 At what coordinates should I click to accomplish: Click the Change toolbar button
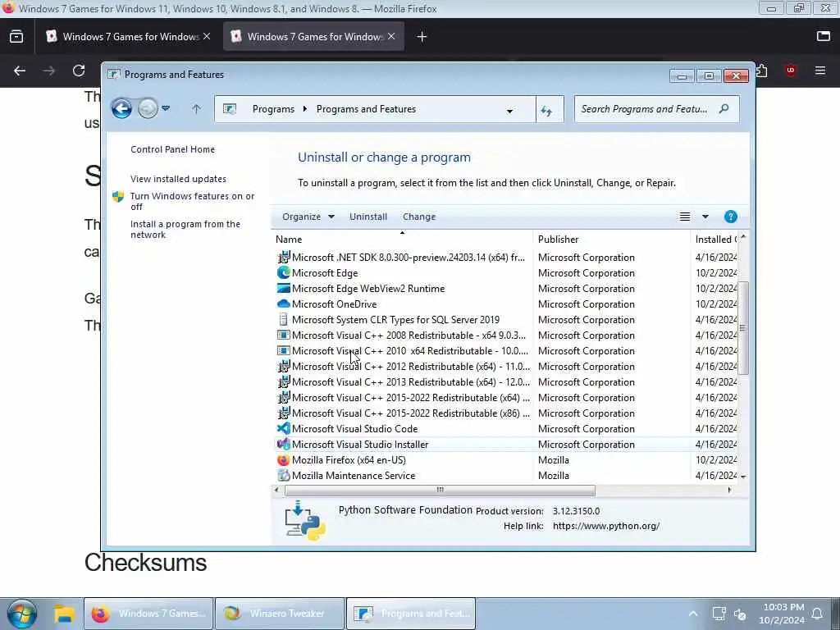(419, 217)
